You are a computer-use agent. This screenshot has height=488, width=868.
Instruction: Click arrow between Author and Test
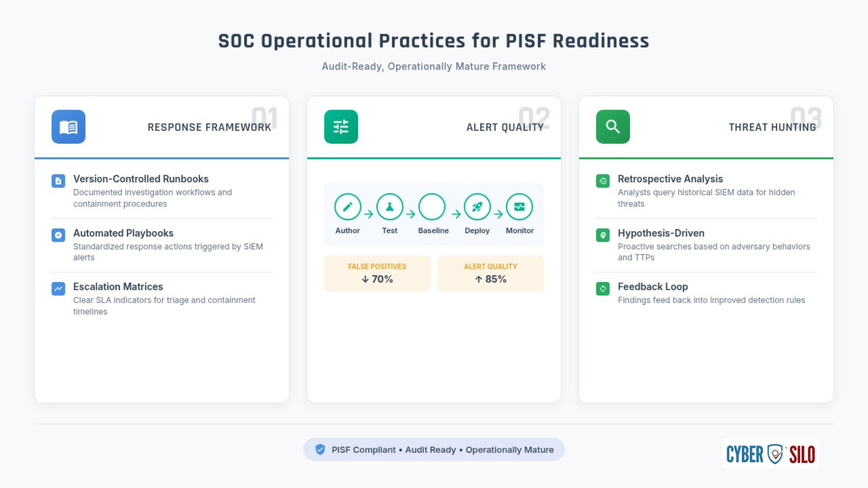point(369,214)
